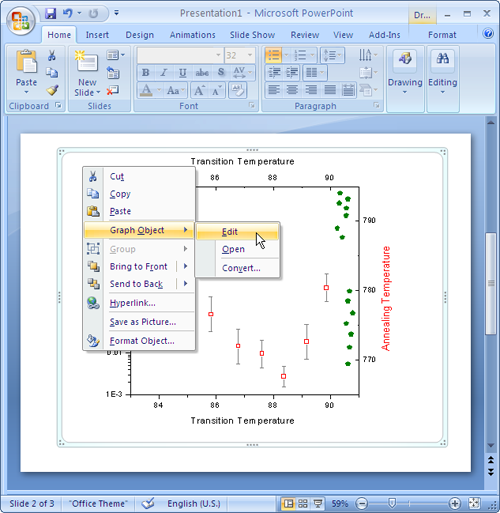Delete slide icon with red X

(113, 90)
